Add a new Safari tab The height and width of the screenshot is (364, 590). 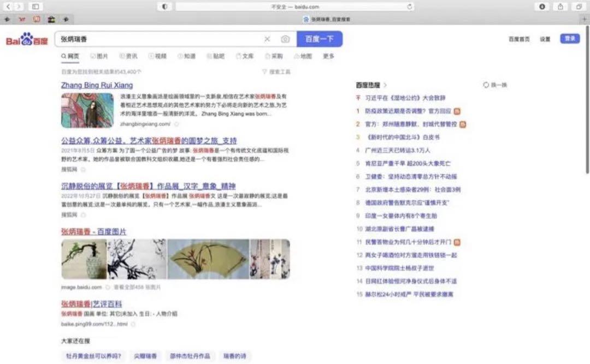click(585, 19)
